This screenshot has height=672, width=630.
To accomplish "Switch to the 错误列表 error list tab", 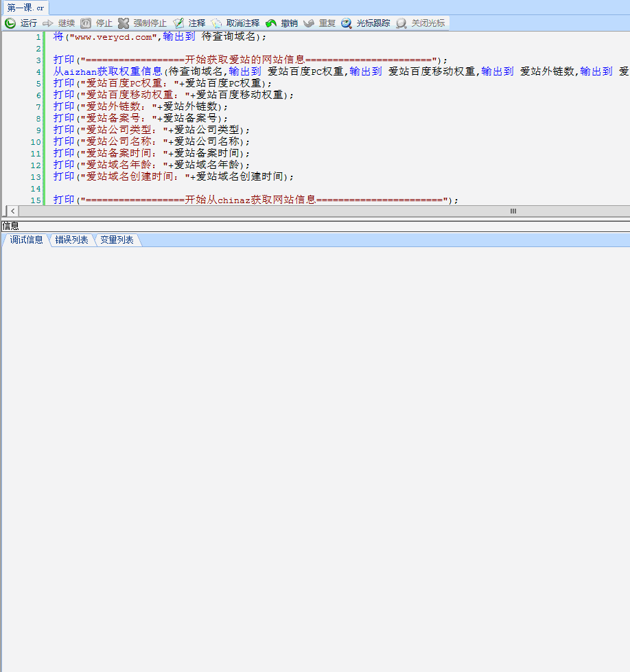I will pyautogui.click(x=71, y=240).
